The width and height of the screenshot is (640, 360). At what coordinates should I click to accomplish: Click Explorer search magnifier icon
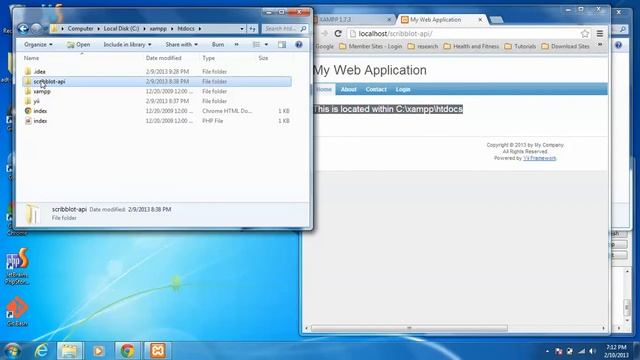[x=303, y=29]
